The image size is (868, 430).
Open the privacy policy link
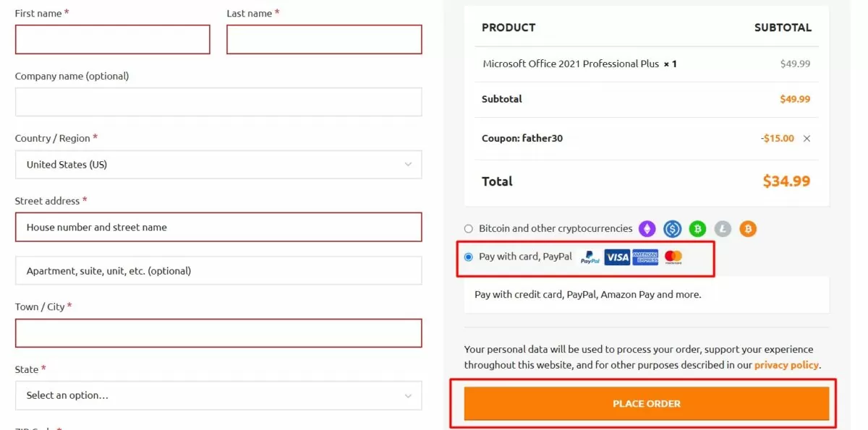[786, 365]
